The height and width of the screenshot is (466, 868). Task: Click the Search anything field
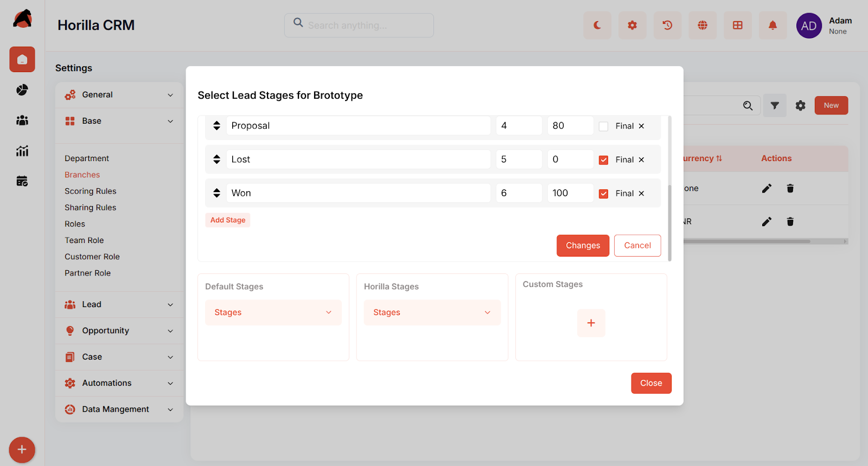pos(359,25)
